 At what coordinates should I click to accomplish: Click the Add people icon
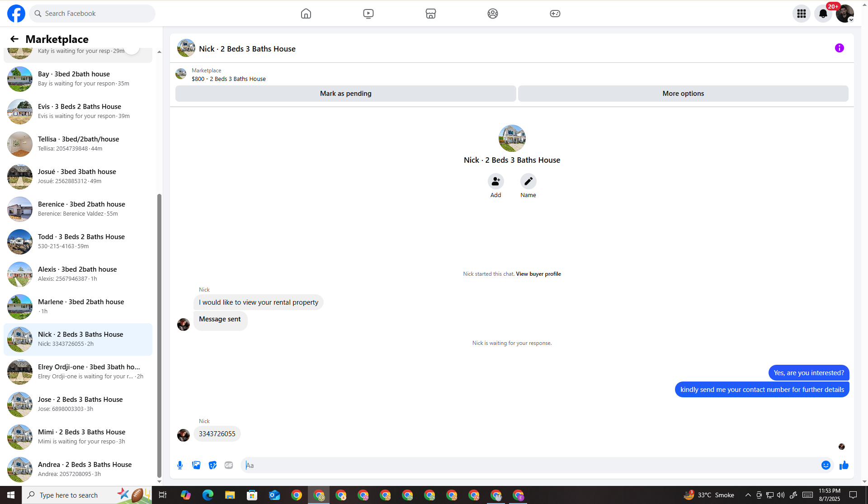(x=495, y=181)
